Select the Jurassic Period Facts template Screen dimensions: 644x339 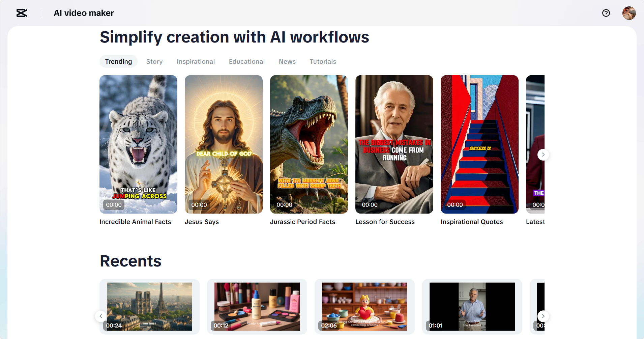click(309, 144)
